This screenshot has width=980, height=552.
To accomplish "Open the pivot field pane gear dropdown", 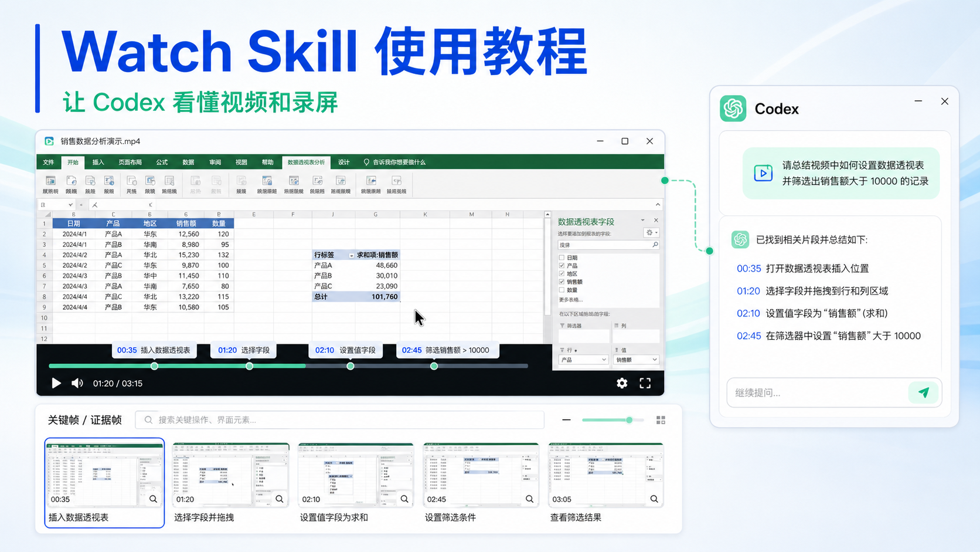I will [x=651, y=233].
